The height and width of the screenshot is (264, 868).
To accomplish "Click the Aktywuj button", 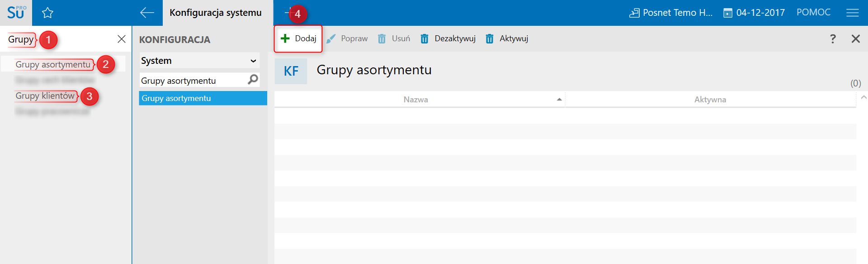I will (x=507, y=38).
